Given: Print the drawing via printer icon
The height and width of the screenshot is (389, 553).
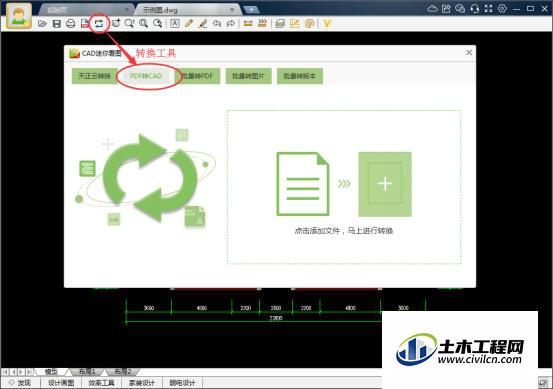Looking at the screenshot, I should pyautogui.click(x=71, y=24).
